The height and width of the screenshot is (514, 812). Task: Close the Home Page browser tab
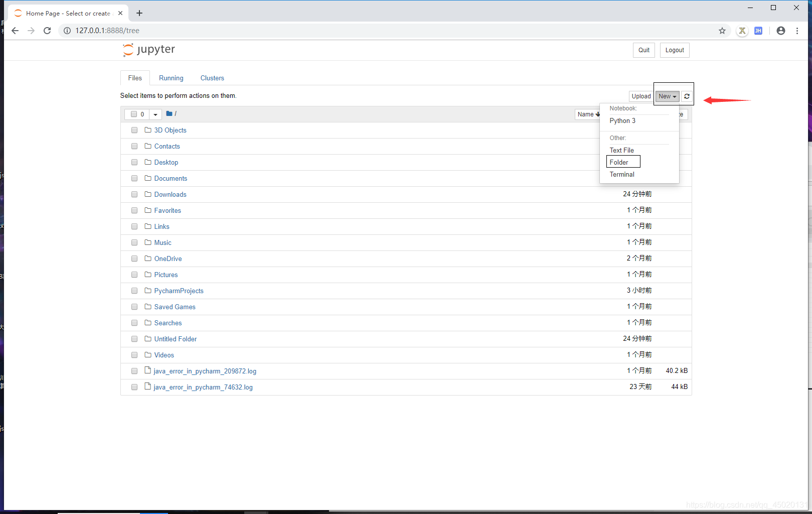point(120,13)
